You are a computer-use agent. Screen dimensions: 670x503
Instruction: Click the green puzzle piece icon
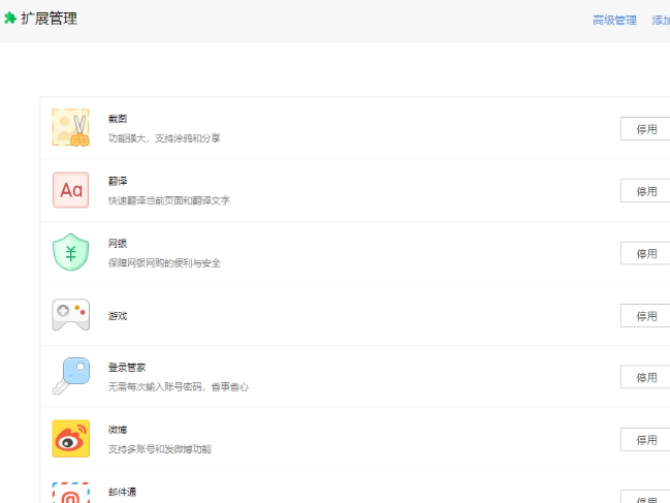10,18
